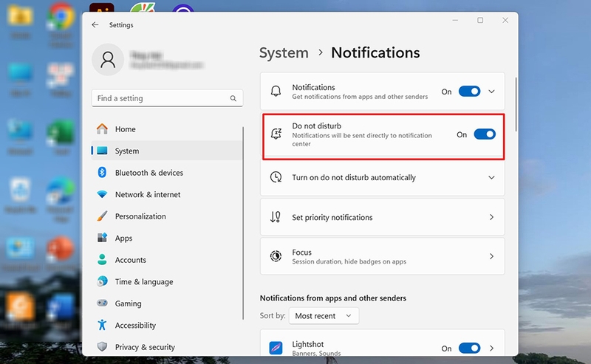Click the paintbrush Personalization icon
591x364 pixels.
[102, 216]
